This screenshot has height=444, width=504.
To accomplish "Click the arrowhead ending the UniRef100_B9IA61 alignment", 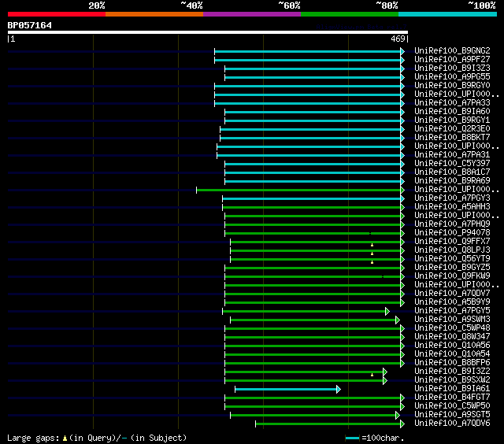I will point(339,390).
